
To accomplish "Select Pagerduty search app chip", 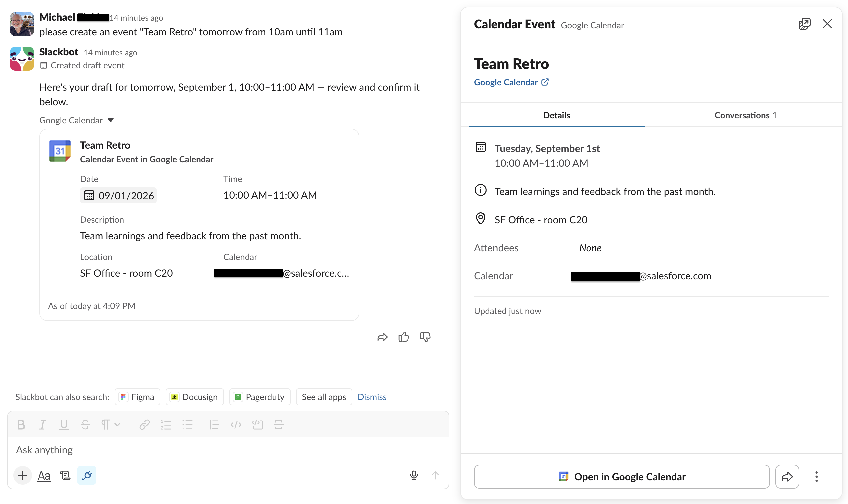I will [x=260, y=397].
